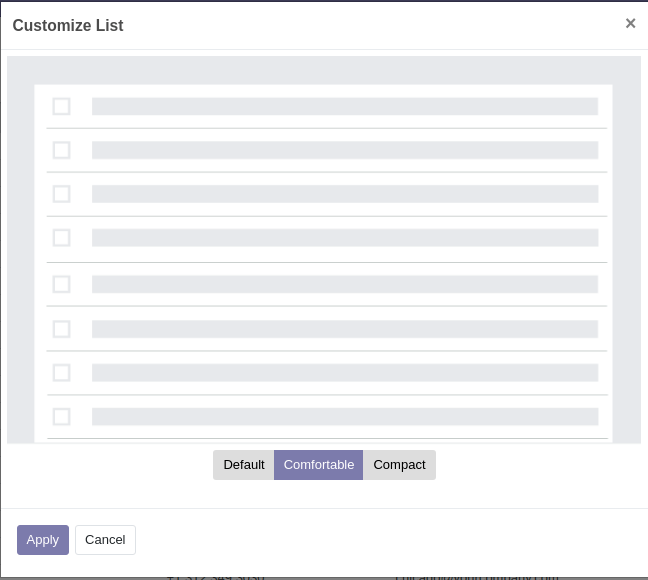Tick the sixth preview row checkbox
The height and width of the screenshot is (580, 648).
tap(62, 329)
